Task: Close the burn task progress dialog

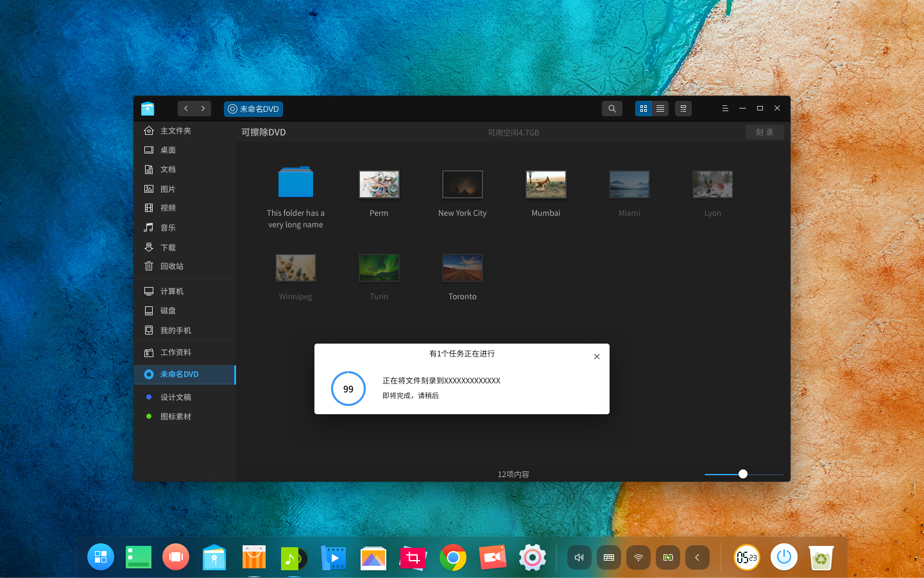Action: click(597, 356)
